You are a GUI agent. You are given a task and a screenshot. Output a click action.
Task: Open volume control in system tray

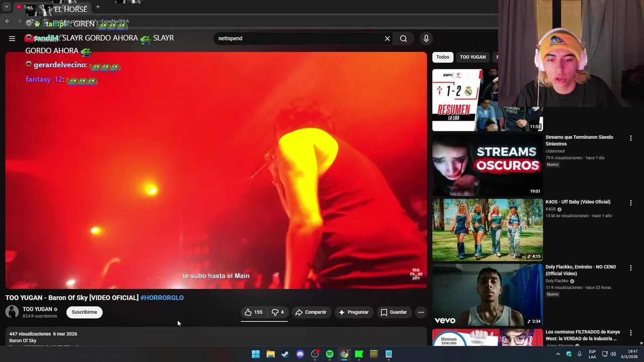pos(613,354)
